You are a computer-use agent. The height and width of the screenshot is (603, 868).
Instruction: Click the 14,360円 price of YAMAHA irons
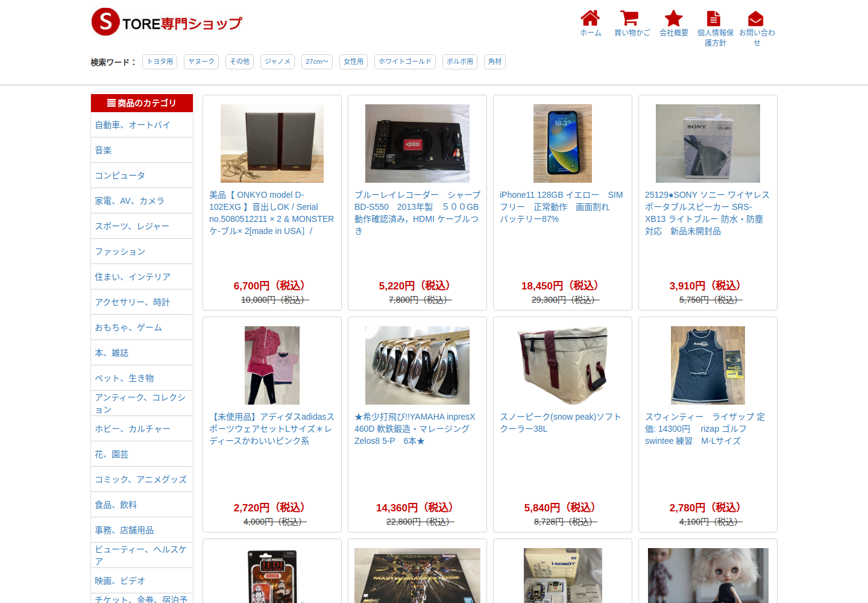point(417,508)
